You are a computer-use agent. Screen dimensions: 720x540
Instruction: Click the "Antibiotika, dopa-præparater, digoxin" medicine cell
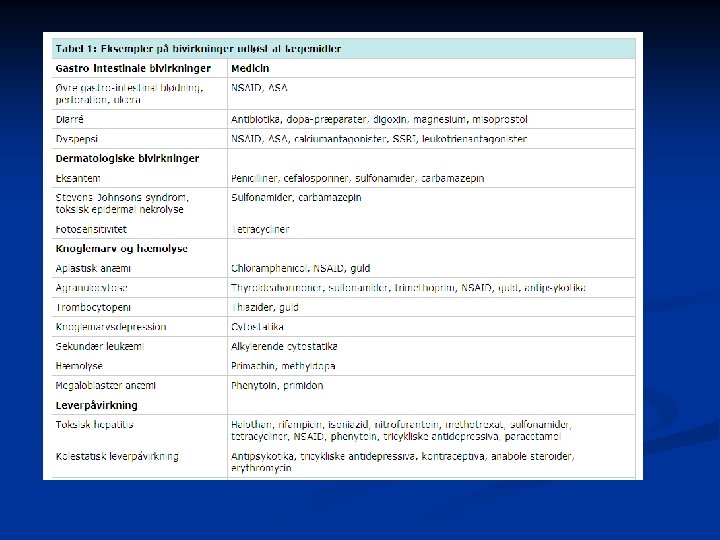pos(379,120)
